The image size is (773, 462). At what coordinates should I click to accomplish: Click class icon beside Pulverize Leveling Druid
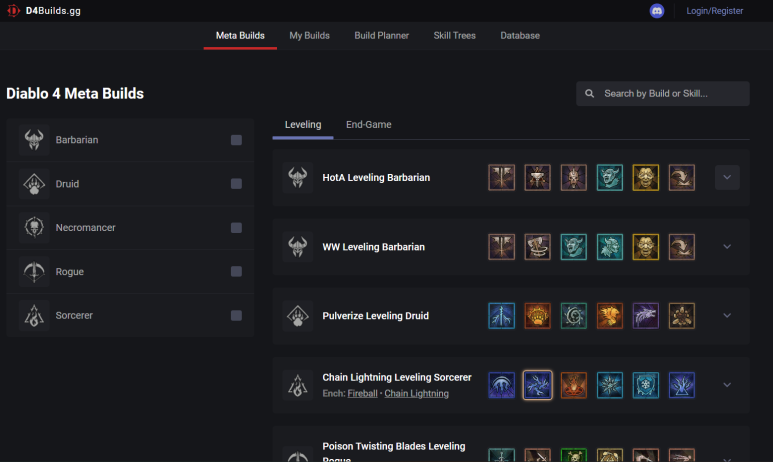[x=298, y=316]
